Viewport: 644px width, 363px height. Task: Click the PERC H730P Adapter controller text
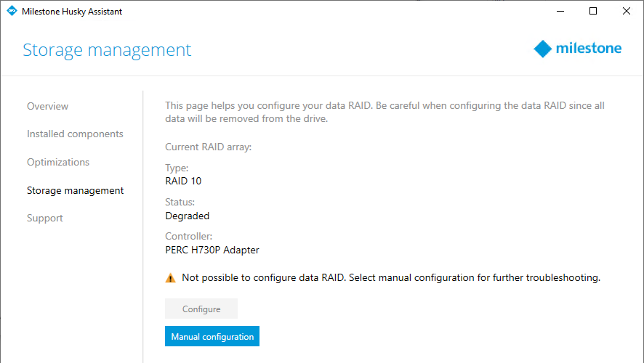tap(212, 250)
